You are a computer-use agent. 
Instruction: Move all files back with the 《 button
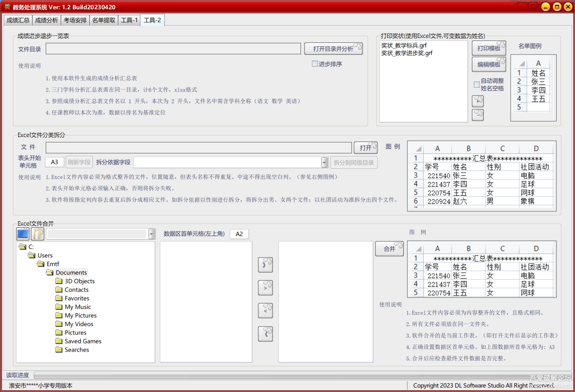tap(265, 334)
